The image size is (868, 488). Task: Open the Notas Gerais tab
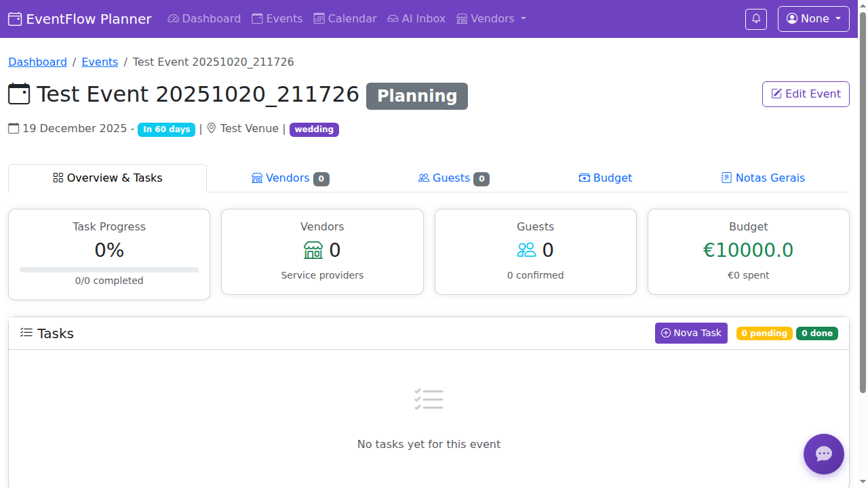(763, 178)
